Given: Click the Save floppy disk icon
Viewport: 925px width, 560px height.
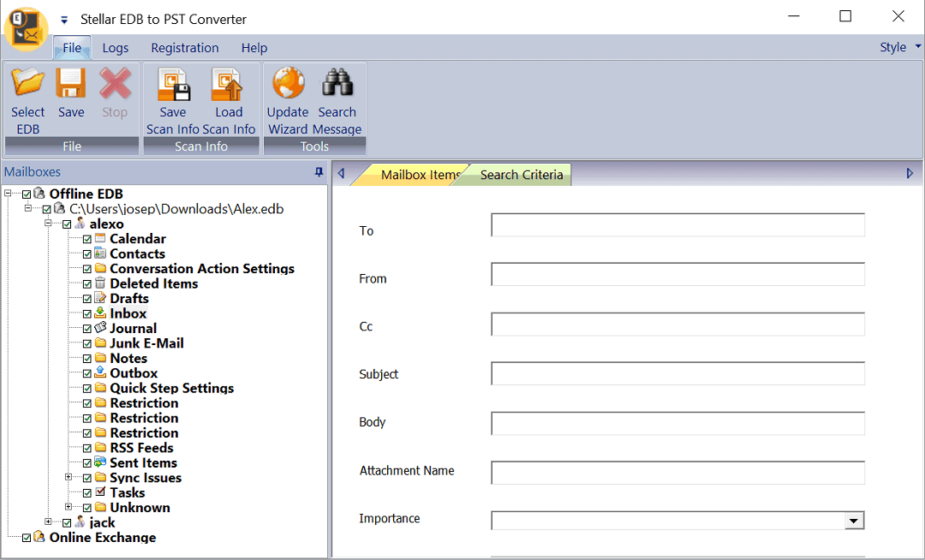Looking at the screenshot, I should coord(71,82).
